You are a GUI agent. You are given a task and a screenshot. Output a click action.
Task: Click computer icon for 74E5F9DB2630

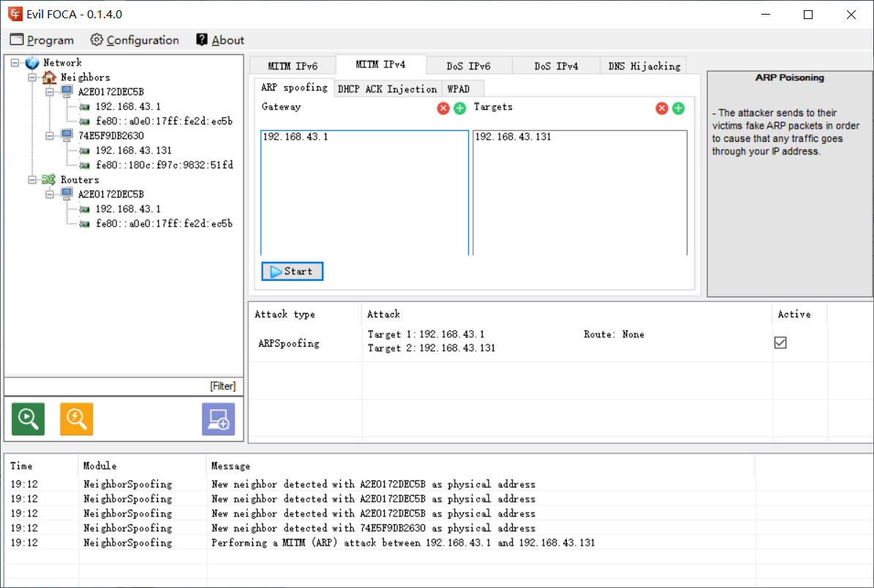67,135
